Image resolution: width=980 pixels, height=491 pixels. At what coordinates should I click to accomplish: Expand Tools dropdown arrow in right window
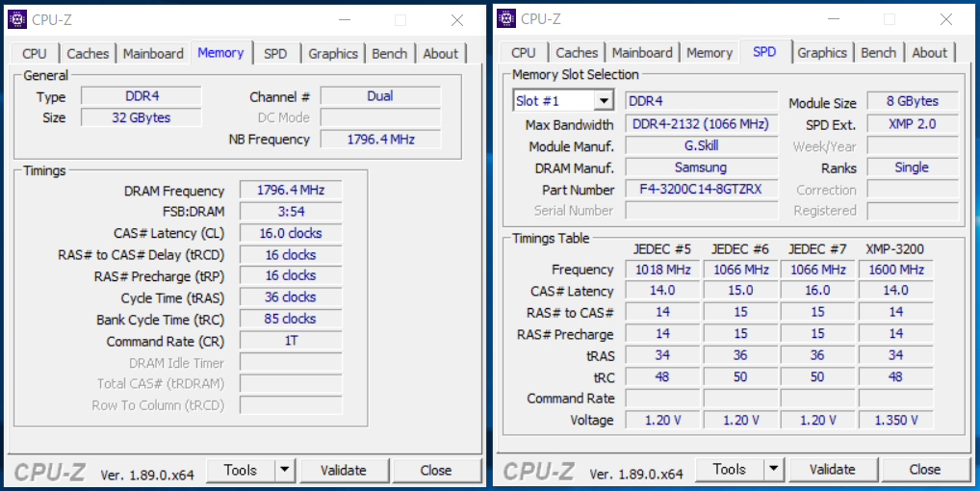(774, 470)
